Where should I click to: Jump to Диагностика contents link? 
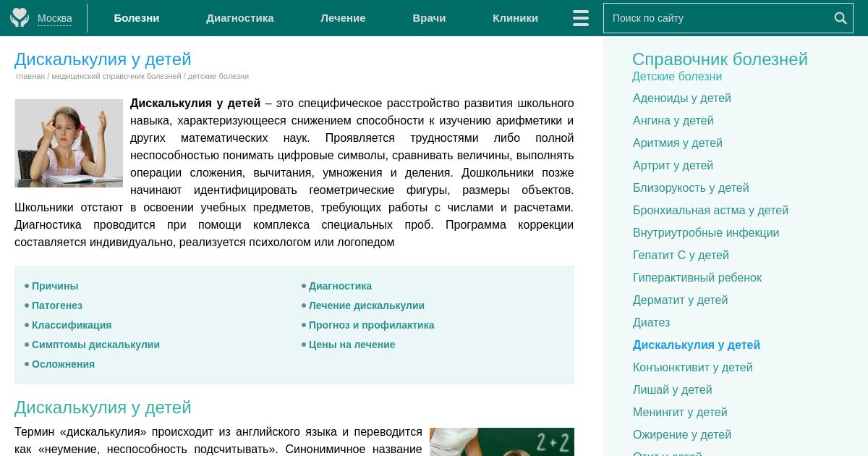(x=340, y=286)
